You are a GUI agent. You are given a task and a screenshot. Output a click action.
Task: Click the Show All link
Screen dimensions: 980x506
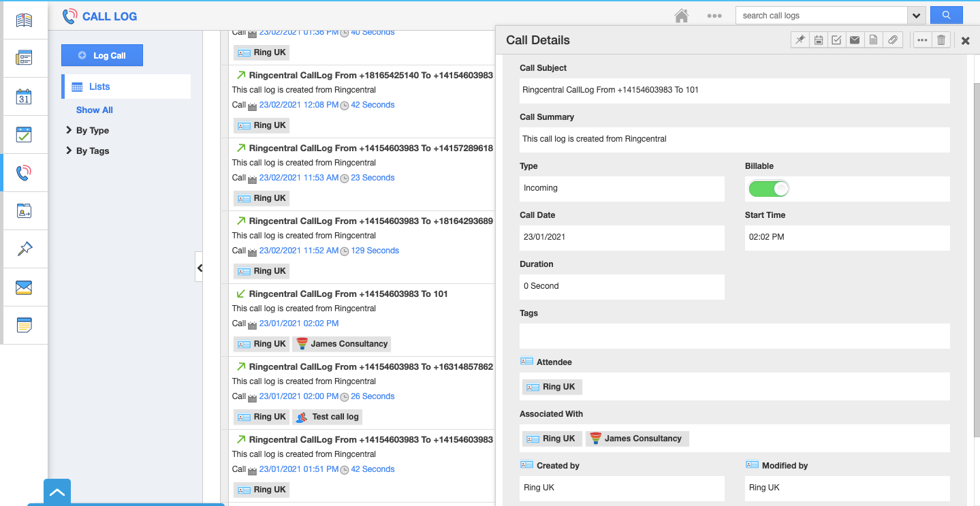click(x=95, y=110)
